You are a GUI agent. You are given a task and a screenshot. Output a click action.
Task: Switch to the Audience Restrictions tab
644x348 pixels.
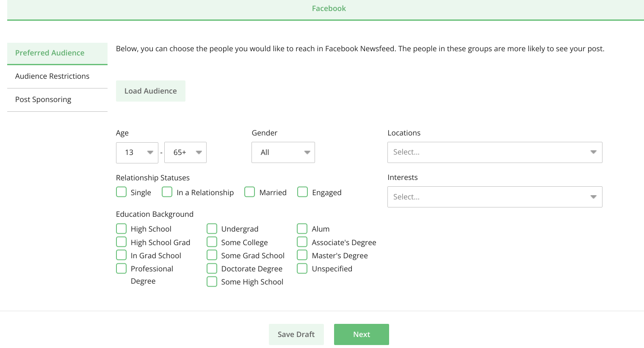coord(57,77)
